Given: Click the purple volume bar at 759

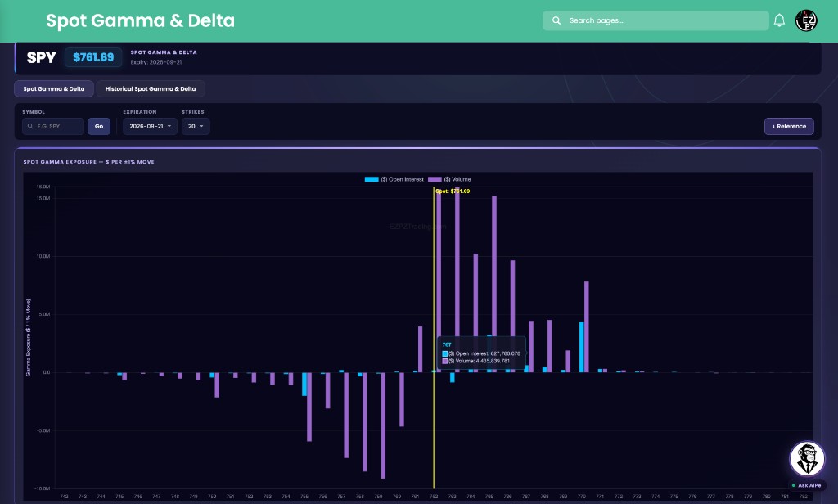Looking at the screenshot, I should pyautogui.click(x=383, y=425).
